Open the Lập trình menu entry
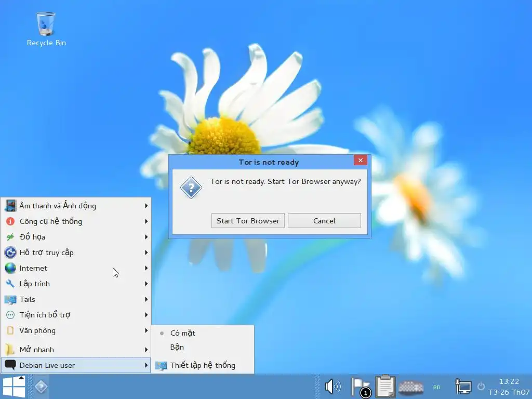Viewport: 532px width, 399px height. pos(76,284)
